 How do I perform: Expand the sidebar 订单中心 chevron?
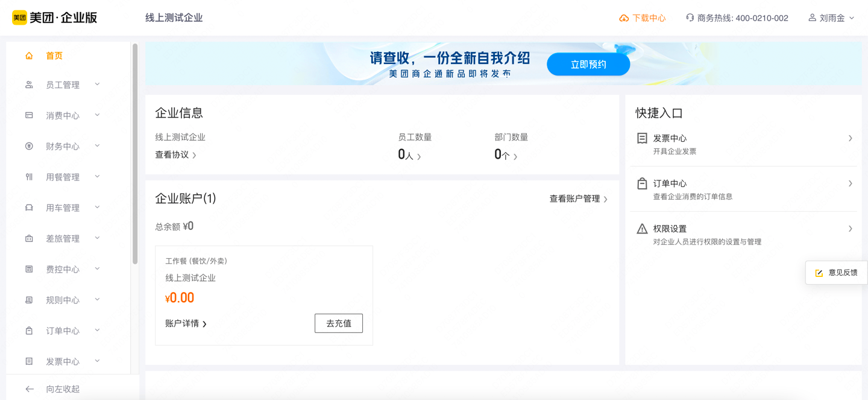97,330
